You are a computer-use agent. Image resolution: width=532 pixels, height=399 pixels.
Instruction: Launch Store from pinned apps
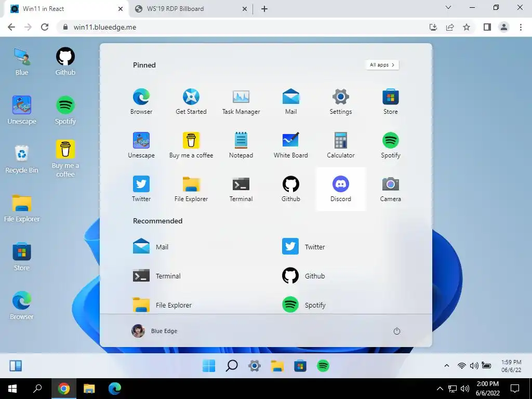click(x=391, y=101)
